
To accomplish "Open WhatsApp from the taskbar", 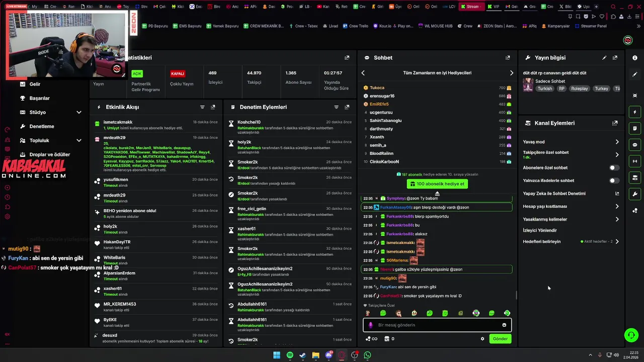I will 367,355.
